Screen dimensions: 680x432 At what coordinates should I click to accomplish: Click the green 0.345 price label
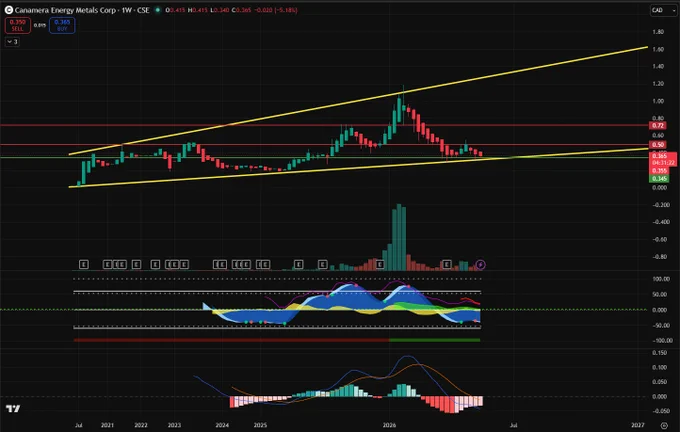(659, 179)
